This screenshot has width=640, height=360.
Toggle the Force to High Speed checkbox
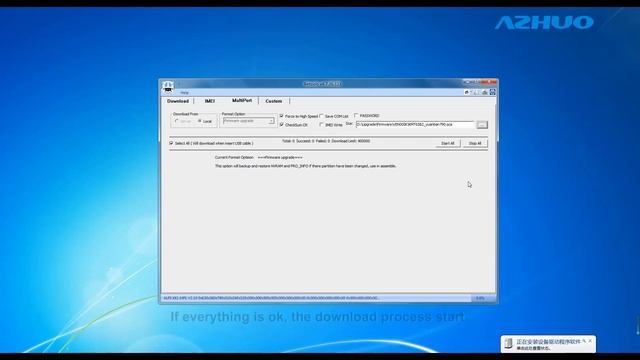(282, 116)
